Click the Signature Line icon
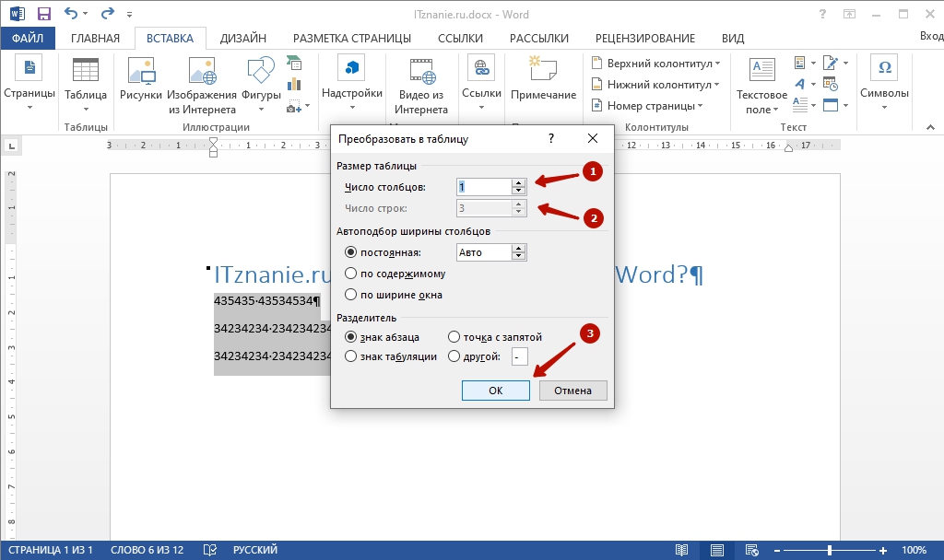Viewport: 944px width, 560px height. point(831,63)
